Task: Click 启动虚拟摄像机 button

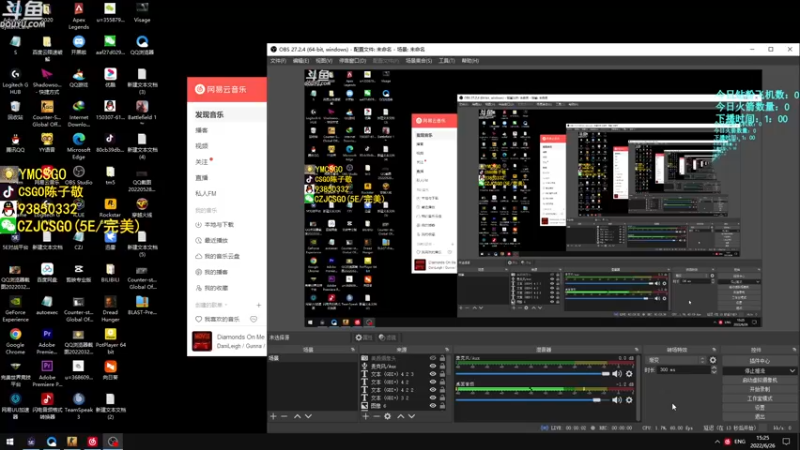Action: pyautogui.click(x=760, y=380)
